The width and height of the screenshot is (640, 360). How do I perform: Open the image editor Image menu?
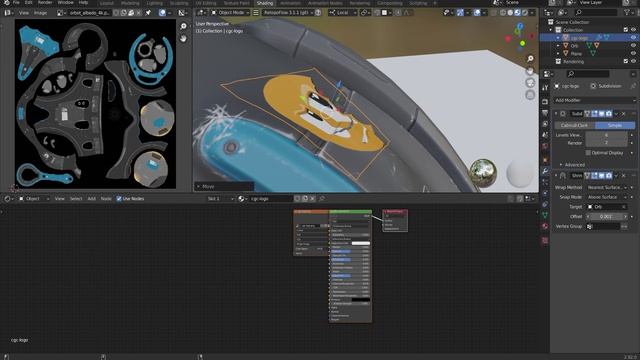point(40,13)
